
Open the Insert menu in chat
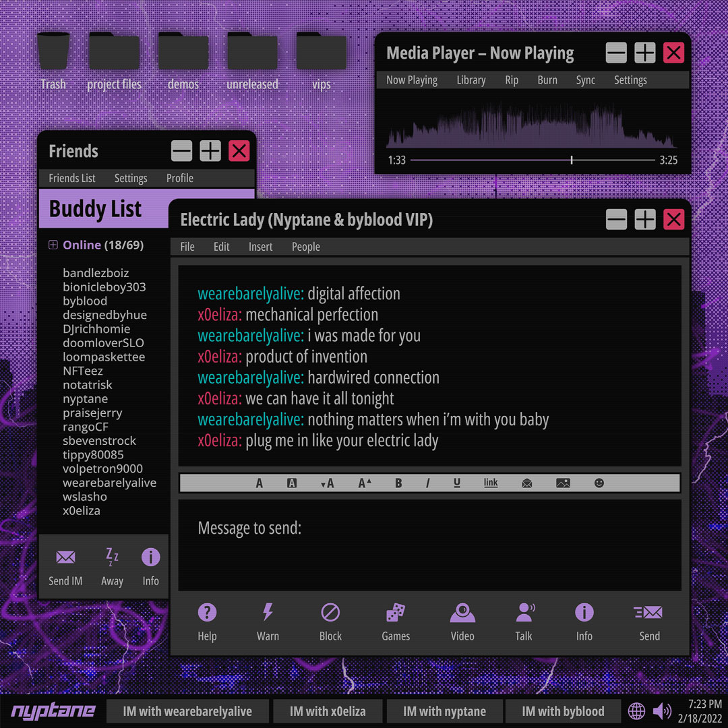click(x=260, y=247)
